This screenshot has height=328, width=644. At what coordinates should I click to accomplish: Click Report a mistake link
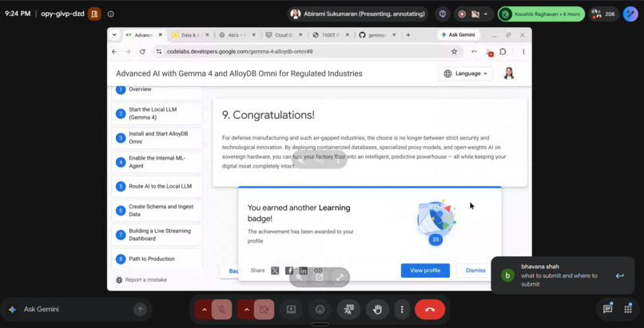point(141,279)
